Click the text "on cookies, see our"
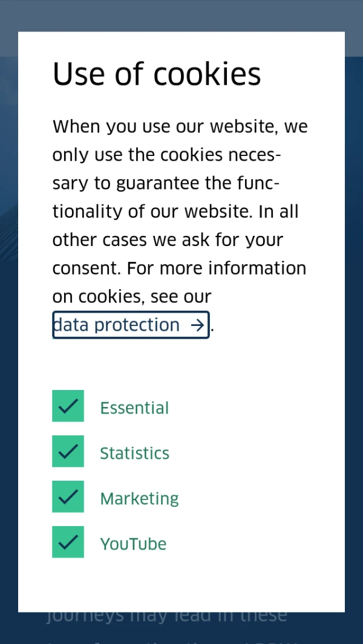 pos(132,297)
